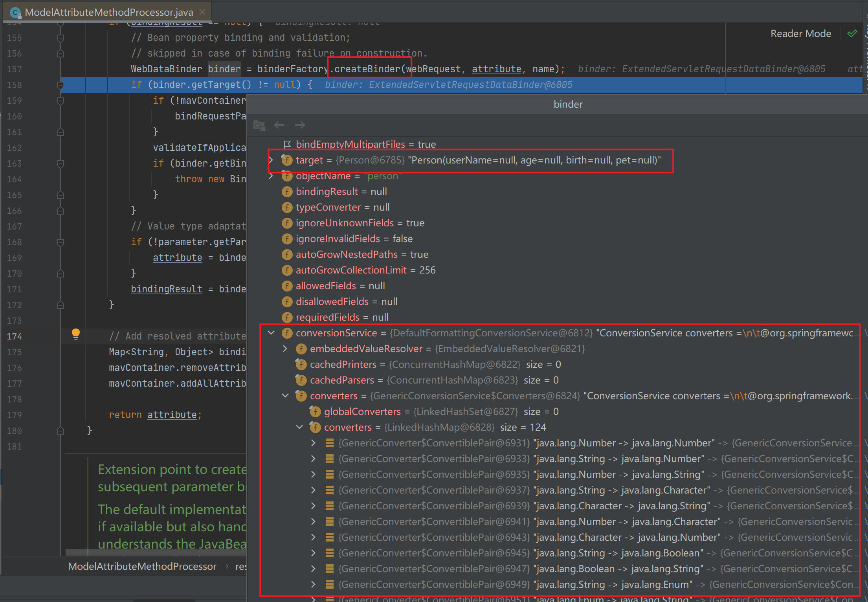This screenshot has height=602, width=868.
Task: Expand the target Person node
Action: [x=271, y=160]
